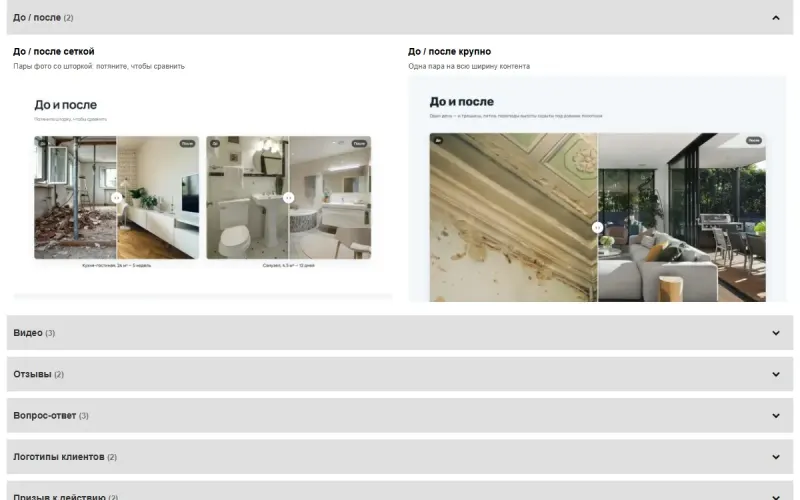Viewport: 800px width, 500px height.
Task: Click 'Одна пара на всю ширину контента' text
Action: point(469,66)
